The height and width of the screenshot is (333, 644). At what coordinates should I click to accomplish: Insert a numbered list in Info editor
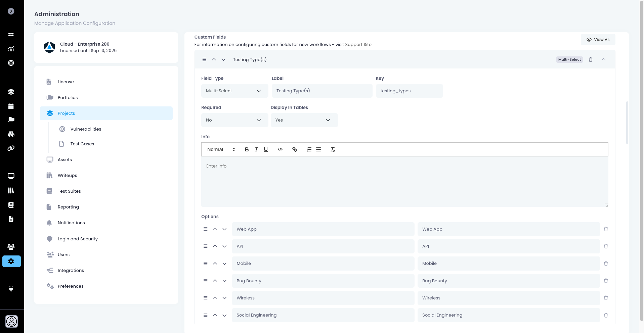(309, 149)
